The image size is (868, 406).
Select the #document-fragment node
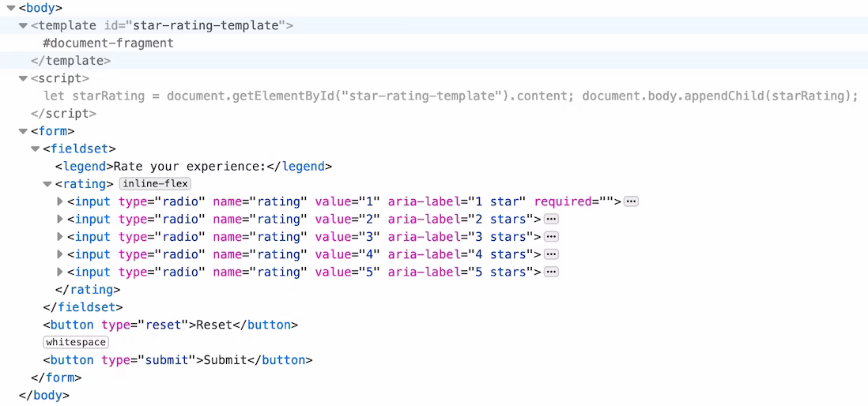[x=108, y=43]
